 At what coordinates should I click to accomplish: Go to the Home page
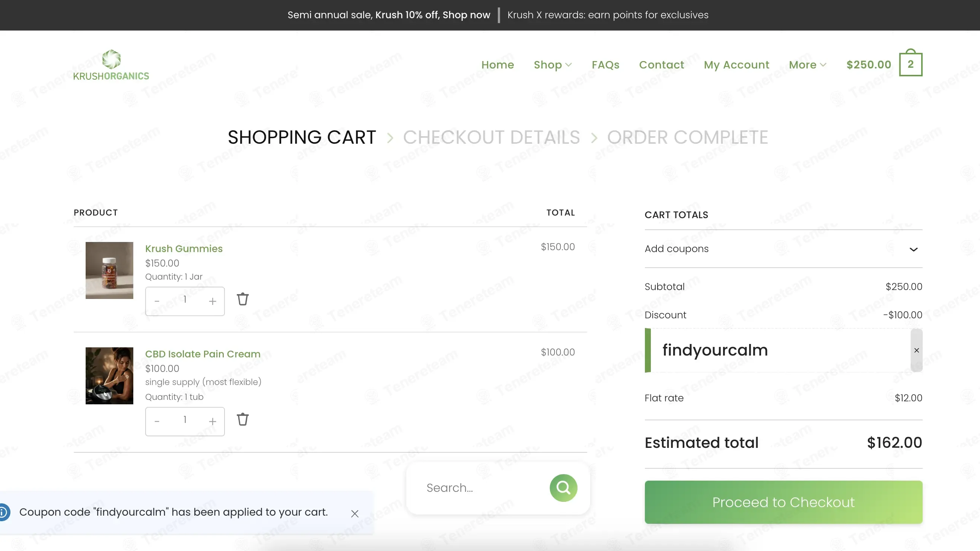pyautogui.click(x=497, y=65)
